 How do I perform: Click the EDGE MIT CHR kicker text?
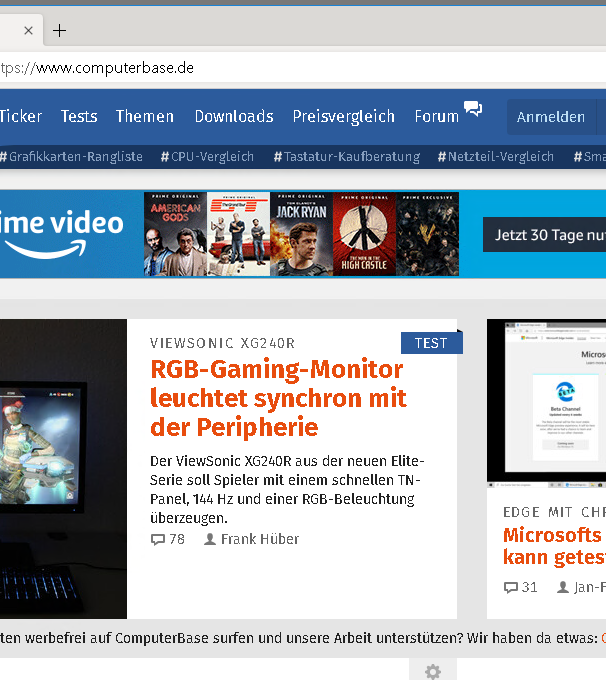coord(554,512)
